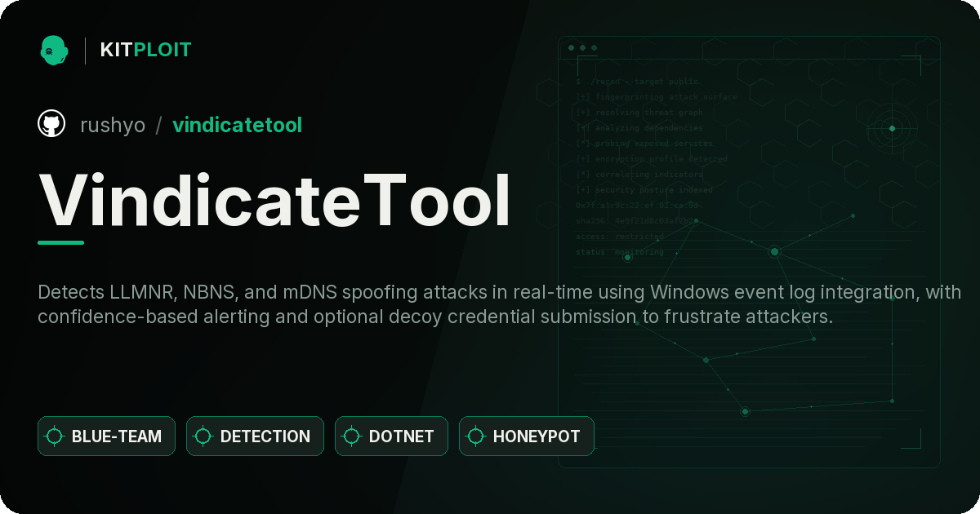The height and width of the screenshot is (514, 980).
Task: Open the vindicatetool repository name
Action: [x=237, y=125]
